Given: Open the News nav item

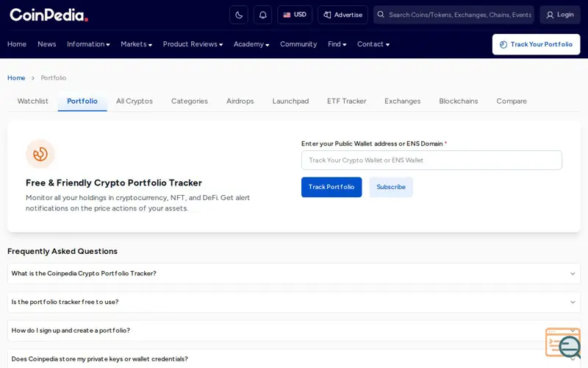Looking at the screenshot, I should [47, 44].
